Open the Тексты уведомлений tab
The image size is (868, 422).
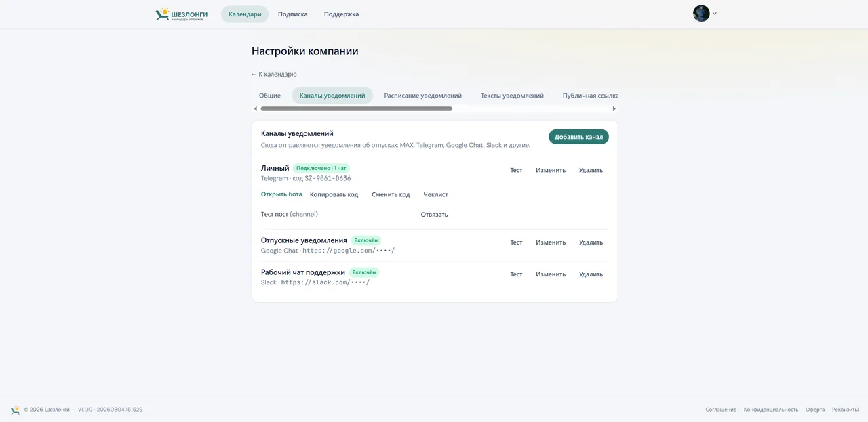512,96
